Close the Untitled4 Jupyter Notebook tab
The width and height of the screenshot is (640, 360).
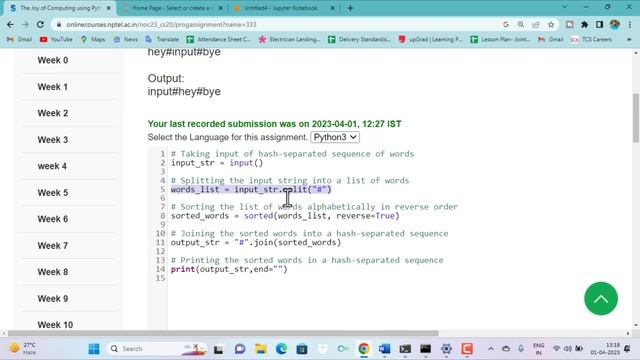(332, 8)
